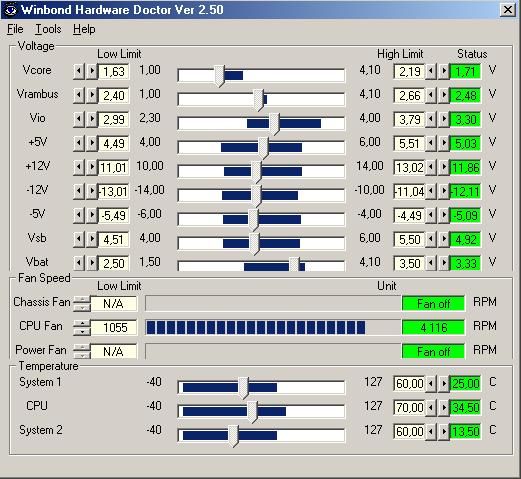521x479 pixels.
Task: Increase Vrambus low limit with right arrow
Action: (x=92, y=95)
